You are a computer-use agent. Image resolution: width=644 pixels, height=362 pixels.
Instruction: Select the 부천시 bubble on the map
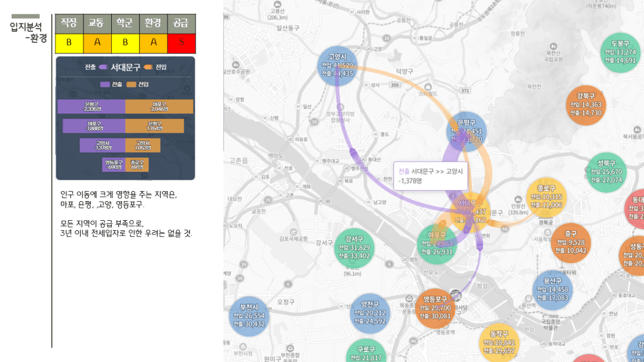pyautogui.click(x=249, y=316)
